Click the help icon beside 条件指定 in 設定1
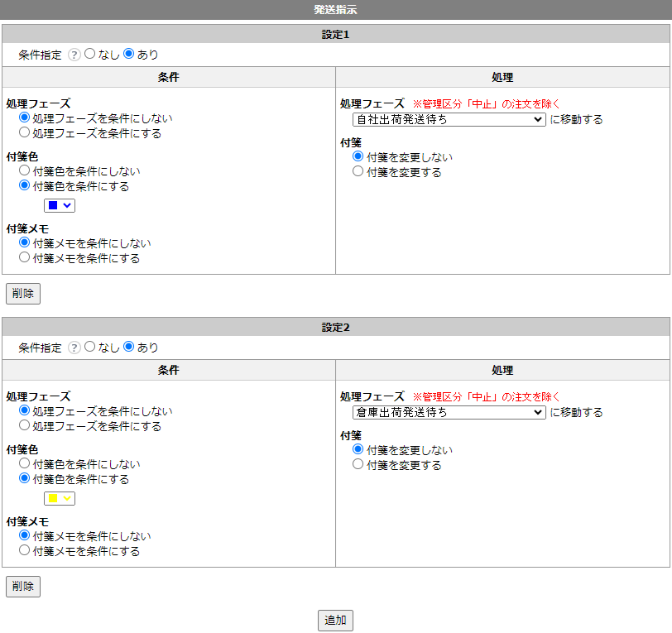672x633 pixels. pyautogui.click(x=74, y=55)
